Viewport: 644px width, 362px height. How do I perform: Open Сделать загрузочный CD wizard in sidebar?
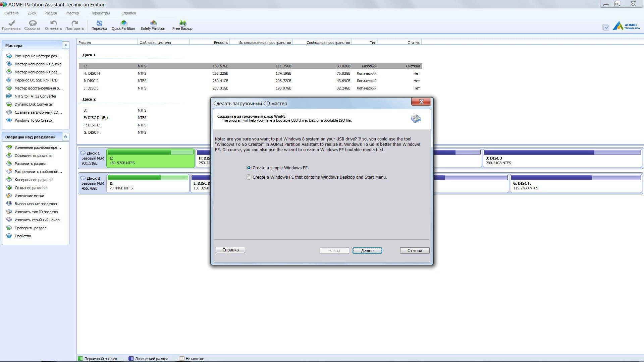coord(35,112)
